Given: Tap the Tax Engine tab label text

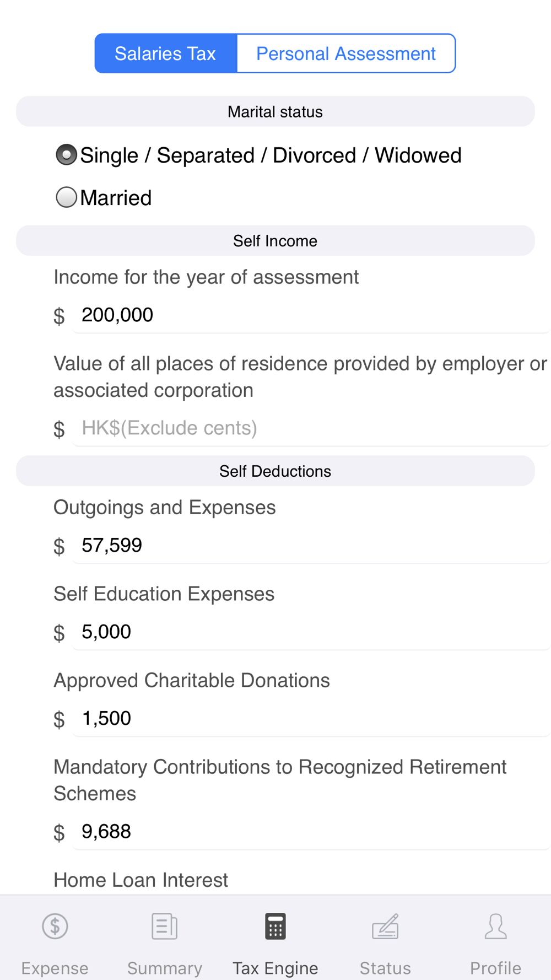Looking at the screenshot, I should (x=275, y=968).
